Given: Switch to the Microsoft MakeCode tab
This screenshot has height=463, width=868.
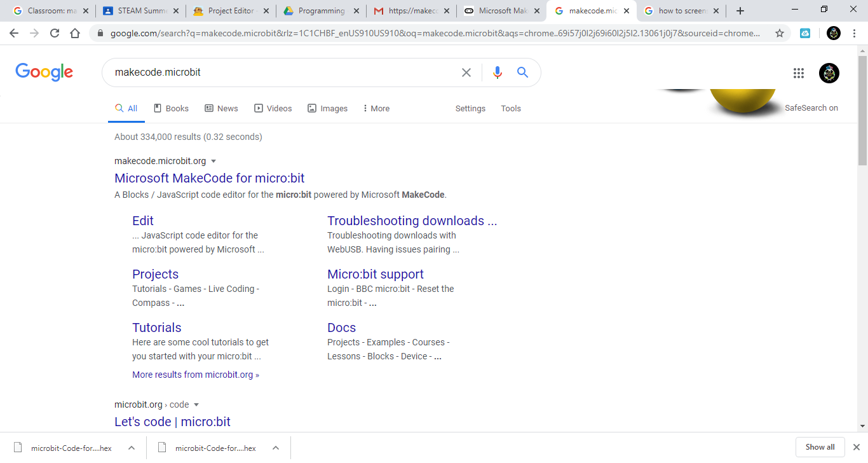Looking at the screenshot, I should 501,11.
